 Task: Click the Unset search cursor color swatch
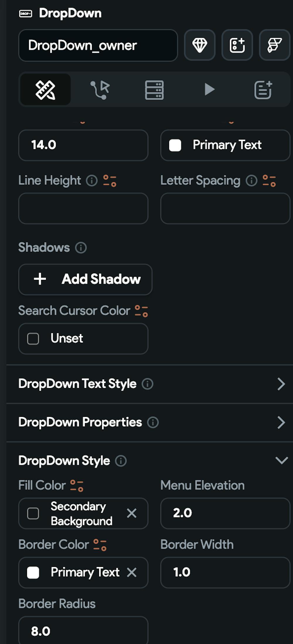click(33, 339)
